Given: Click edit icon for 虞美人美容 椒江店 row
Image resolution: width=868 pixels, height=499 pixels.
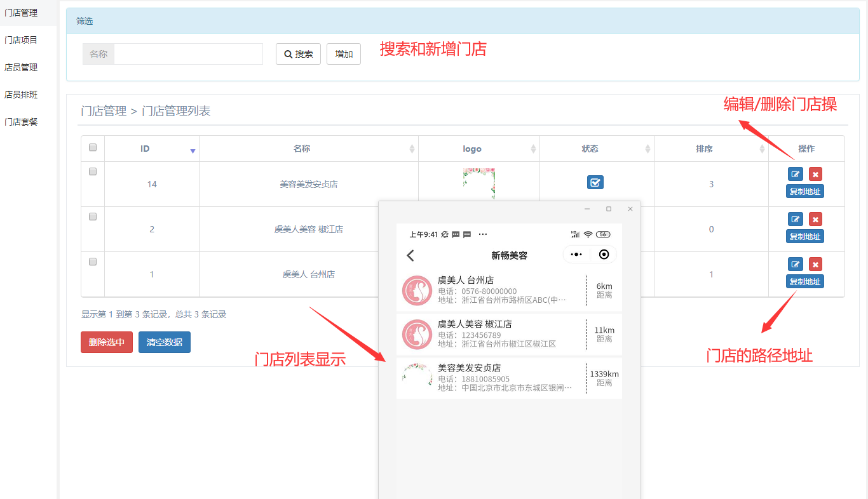Looking at the screenshot, I should point(795,219).
